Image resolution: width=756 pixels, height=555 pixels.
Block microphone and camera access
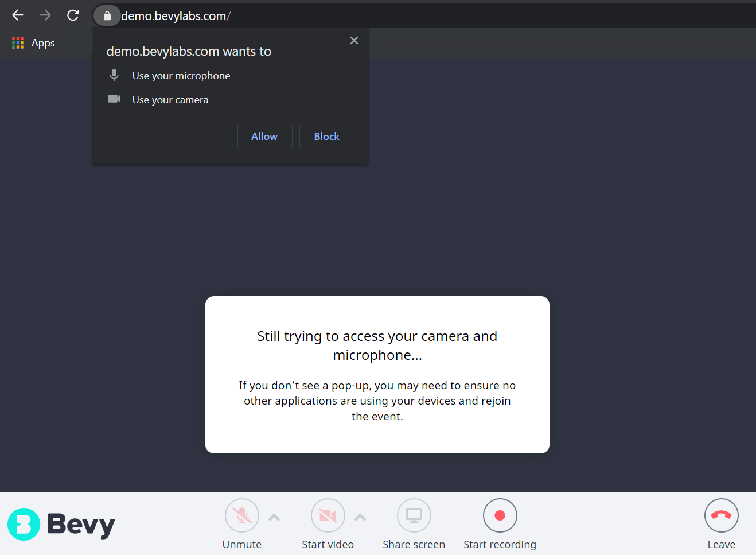point(326,137)
